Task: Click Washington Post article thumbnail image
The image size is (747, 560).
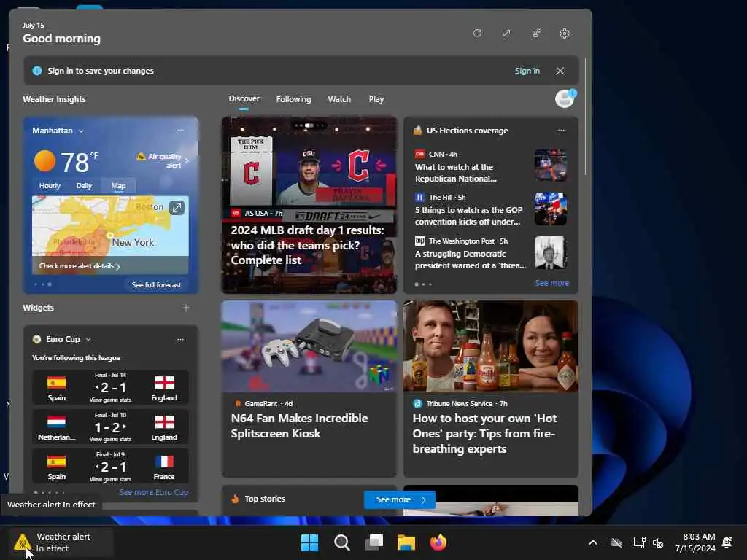Action: click(x=551, y=252)
